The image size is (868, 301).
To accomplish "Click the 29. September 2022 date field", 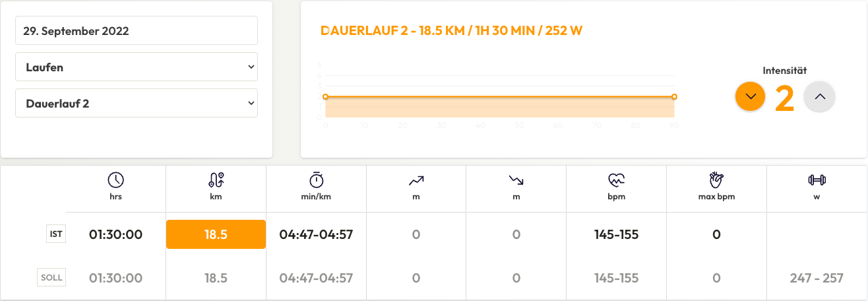I will tap(137, 30).
